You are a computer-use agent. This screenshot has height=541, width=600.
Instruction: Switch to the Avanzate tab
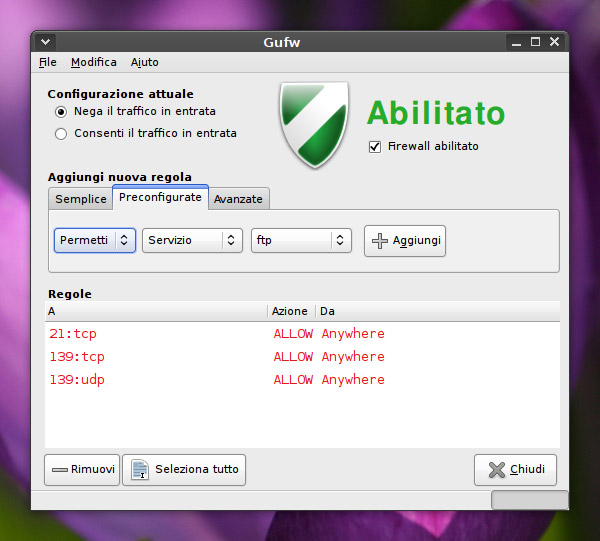pos(238,199)
